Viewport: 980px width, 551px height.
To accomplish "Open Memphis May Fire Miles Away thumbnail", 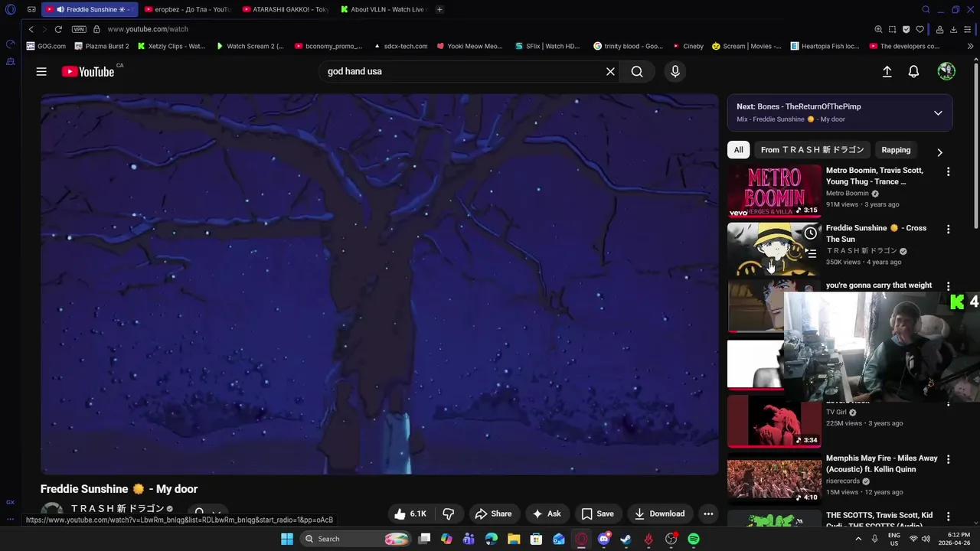I will (x=774, y=478).
